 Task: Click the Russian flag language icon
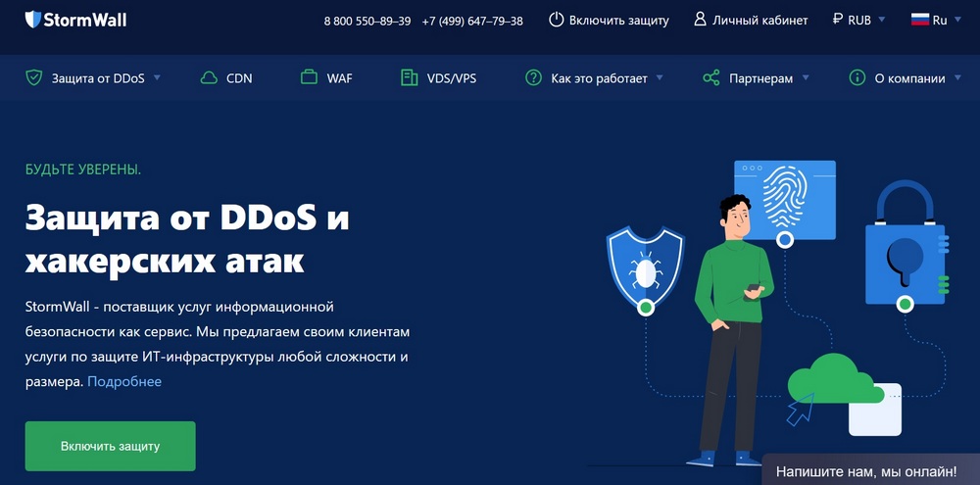click(x=920, y=20)
